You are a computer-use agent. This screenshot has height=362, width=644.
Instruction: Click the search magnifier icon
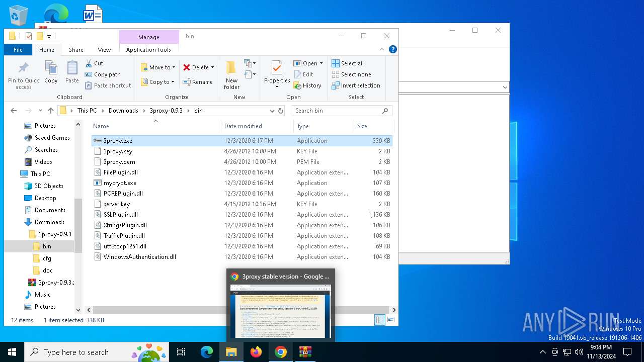[385, 111]
